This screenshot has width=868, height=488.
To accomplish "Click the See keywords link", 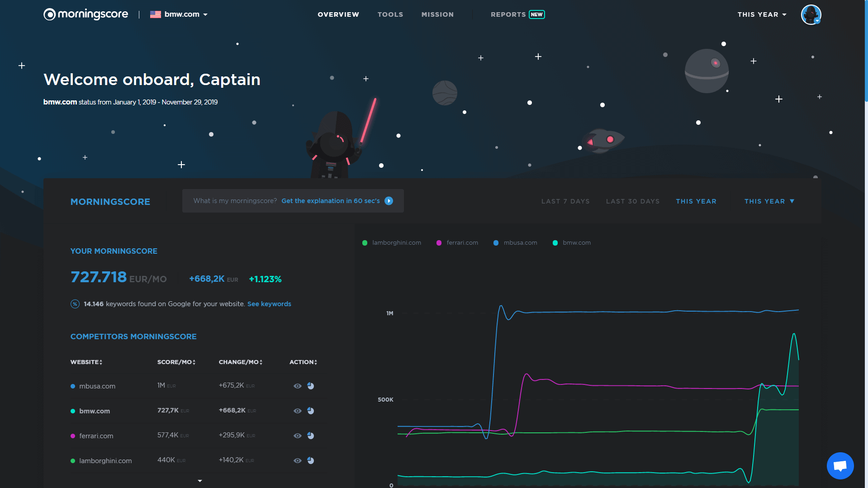I will (269, 304).
